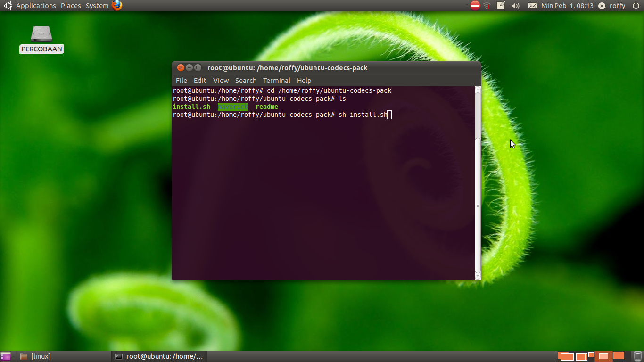Open the terminal Help menu
The width and height of the screenshot is (644, 362).
(x=304, y=81)
